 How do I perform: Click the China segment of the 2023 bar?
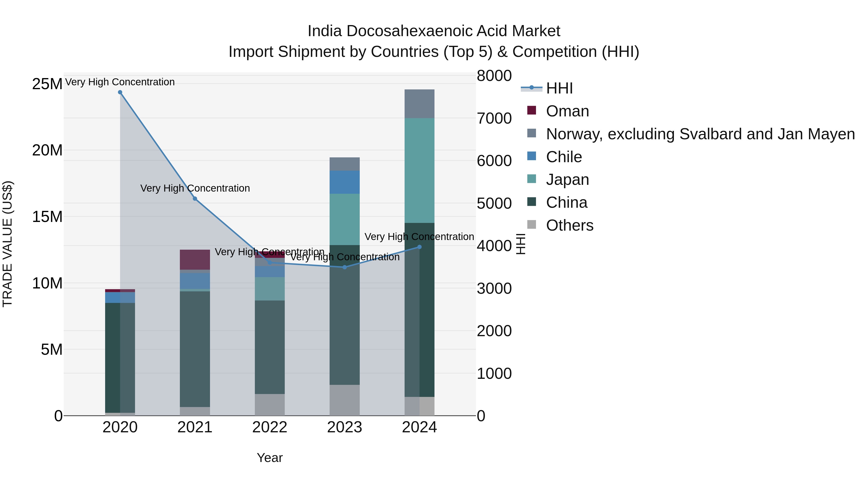(344, 315)
